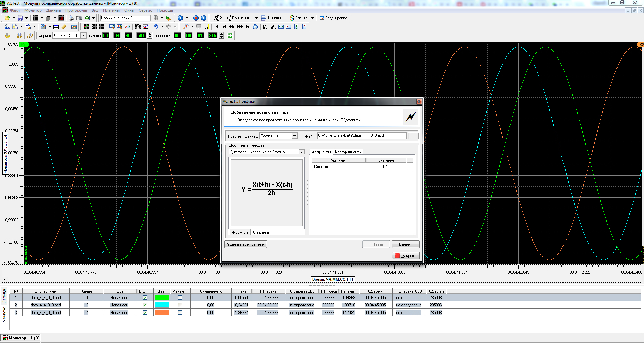Click the printer icon in the toolbar
The width and height of the screenshot is (644, 343).
click(x=71, y=18)
